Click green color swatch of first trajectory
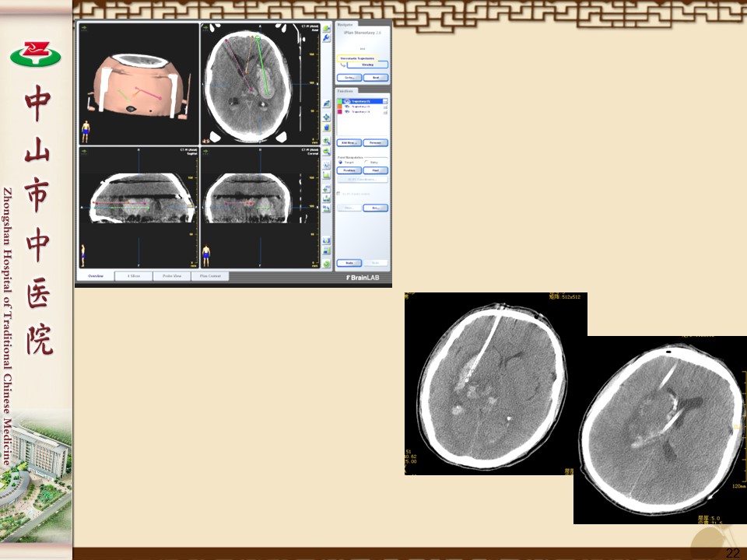 click(x=340, y=101)
